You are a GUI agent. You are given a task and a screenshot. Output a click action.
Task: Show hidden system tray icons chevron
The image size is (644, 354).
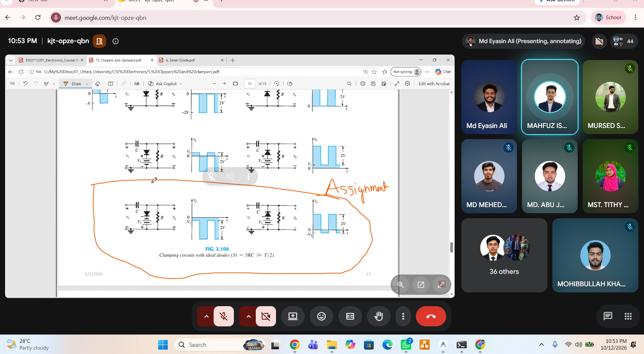[x=541, y=345]
